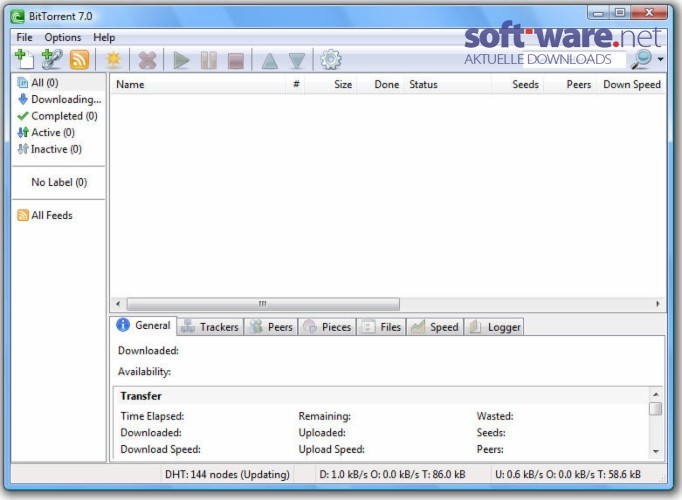Click the Transfer panel scroll up arrow
This screenshot has height=500, width=682.
(x=655, y=394)
